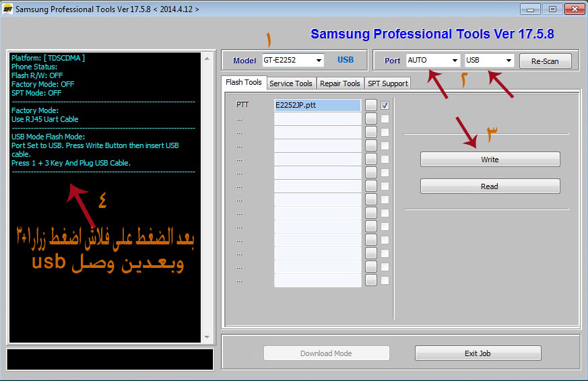588x381 pixels.
Task: Click the browse button in the last file row
Action: click(x=371, y=280)
